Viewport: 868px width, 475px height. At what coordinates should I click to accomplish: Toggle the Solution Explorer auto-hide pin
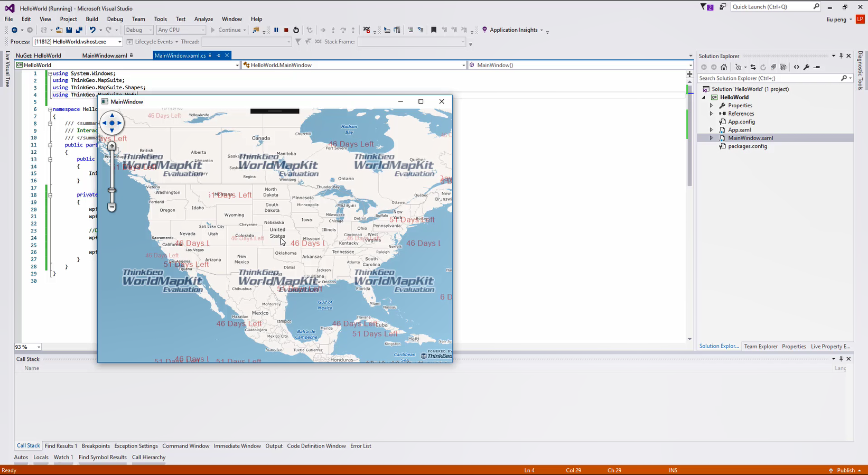[x=841, y=55]
